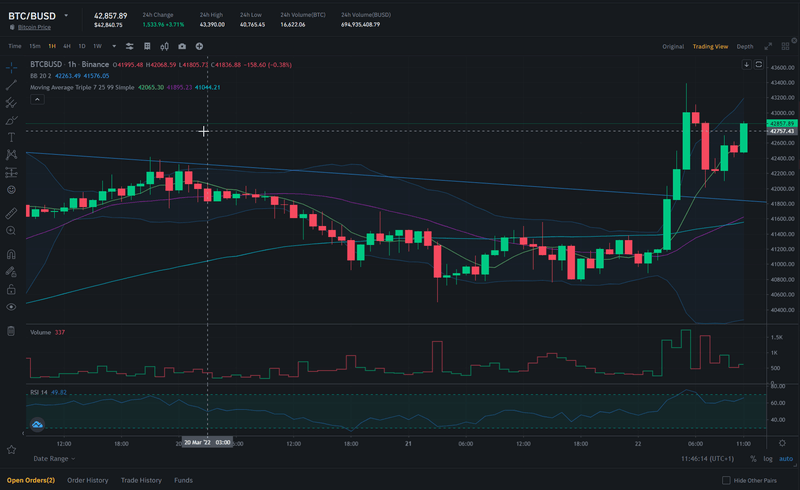
Task: Open the patterns drawing tool
Action: pos(11,155)
